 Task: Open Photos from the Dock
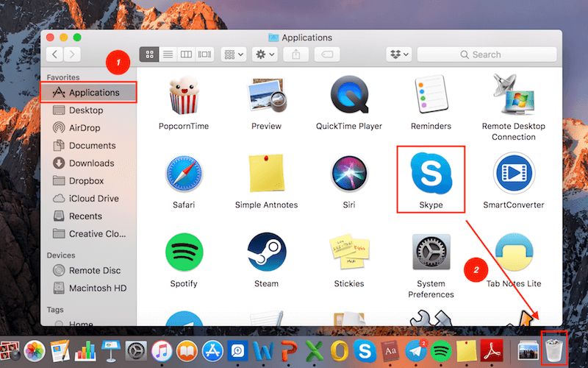tap(35, 351)
